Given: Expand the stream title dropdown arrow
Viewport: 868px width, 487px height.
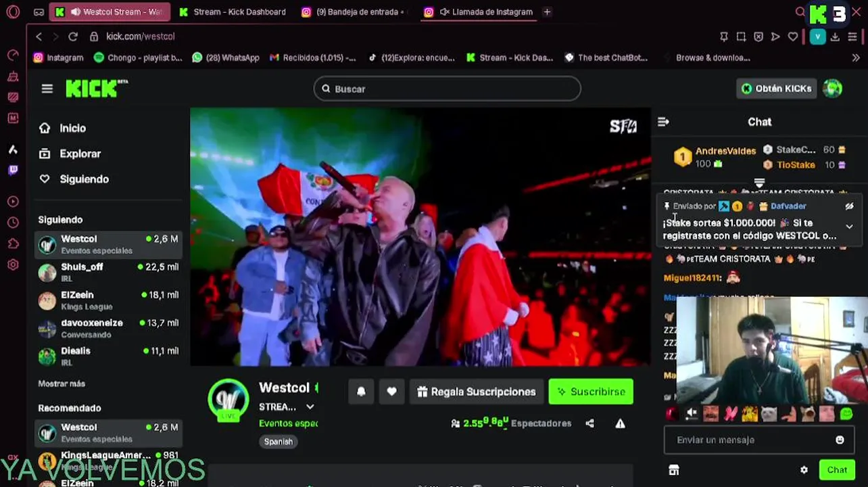Looking at the screenshot, I should point(310,407).
